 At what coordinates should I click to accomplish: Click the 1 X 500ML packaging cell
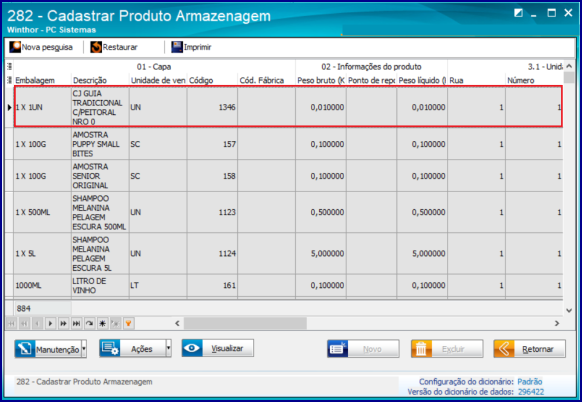coord(42,212)
